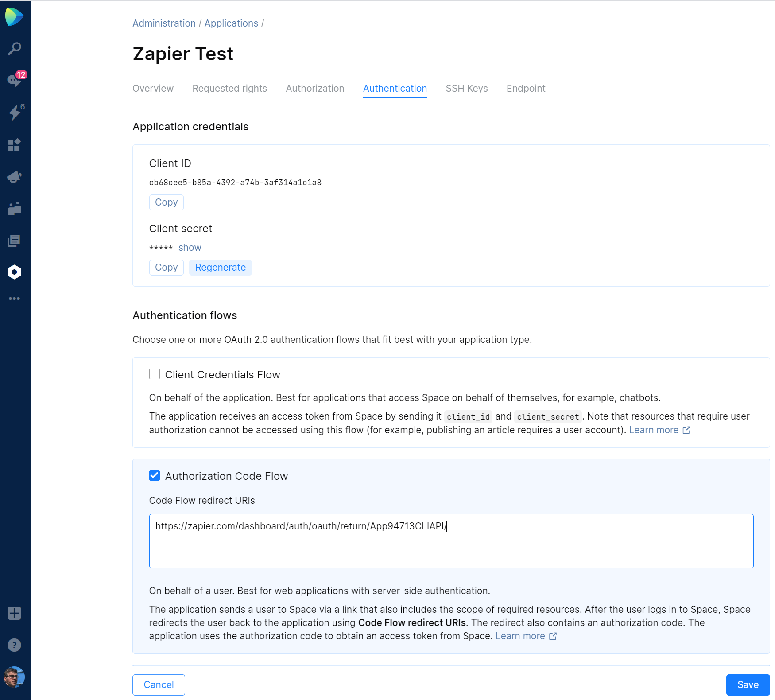
Task: Click show to reveal client secret
Action: (190, 248)
